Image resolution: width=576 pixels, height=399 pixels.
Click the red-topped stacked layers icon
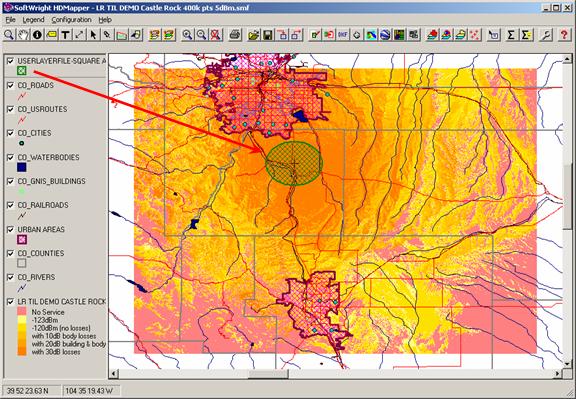[432, 35]
